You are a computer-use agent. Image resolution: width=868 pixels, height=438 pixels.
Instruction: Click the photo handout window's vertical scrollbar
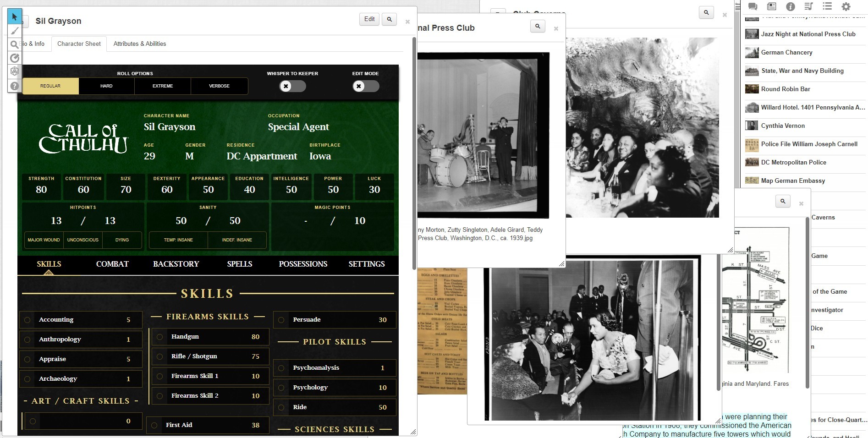719,323
